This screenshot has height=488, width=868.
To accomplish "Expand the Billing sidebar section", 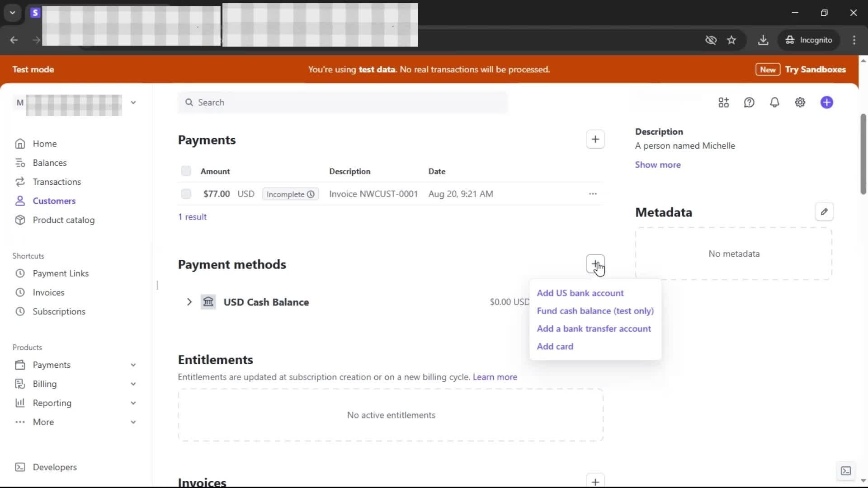I will tap(133, 384).
